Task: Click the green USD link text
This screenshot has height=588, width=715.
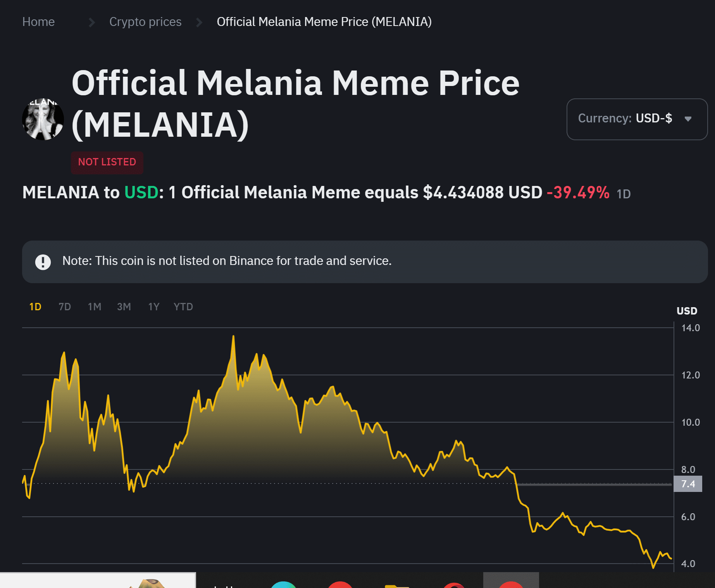Action: tap(141, 193)
